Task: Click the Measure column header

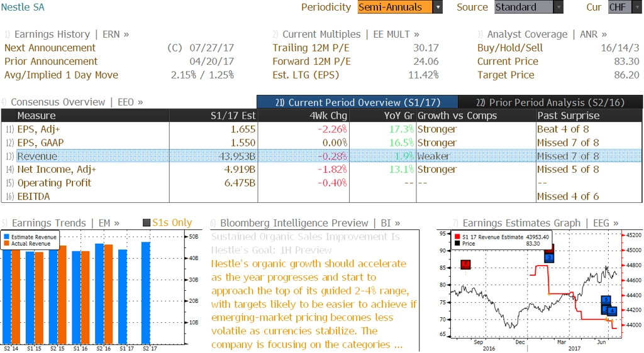Action: click(x=86, y=116)
